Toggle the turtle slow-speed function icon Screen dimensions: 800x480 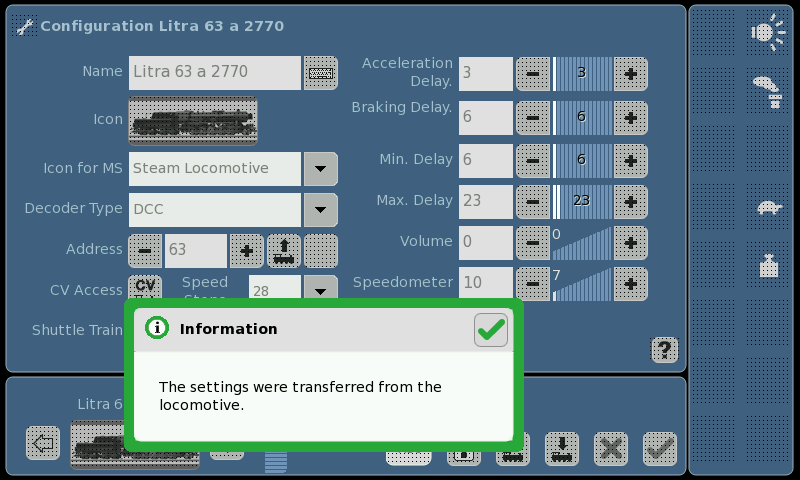[x=768, y=208]
